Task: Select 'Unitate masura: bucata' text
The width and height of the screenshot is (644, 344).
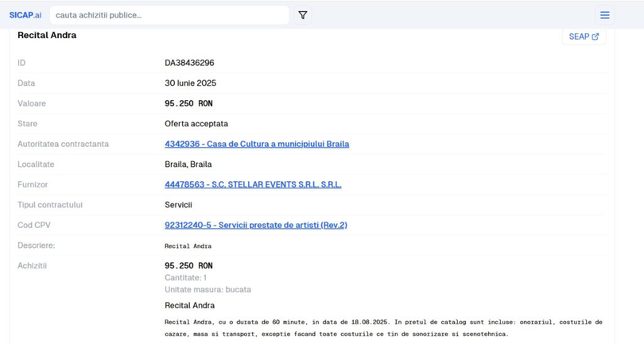Action: (208, 289)
